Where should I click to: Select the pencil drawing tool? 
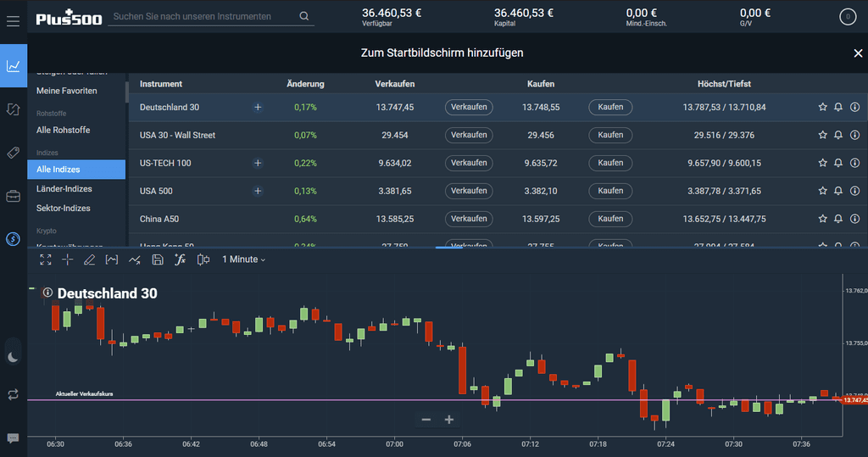(x=89, y=259)
